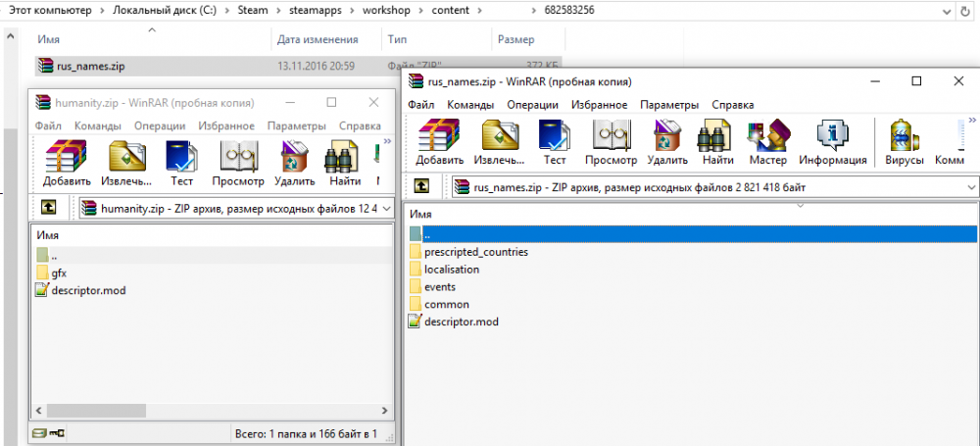Click the disk drive icon in humanity.zip status bar
Screen dimensions: 980x446
[x=40, y=432]
